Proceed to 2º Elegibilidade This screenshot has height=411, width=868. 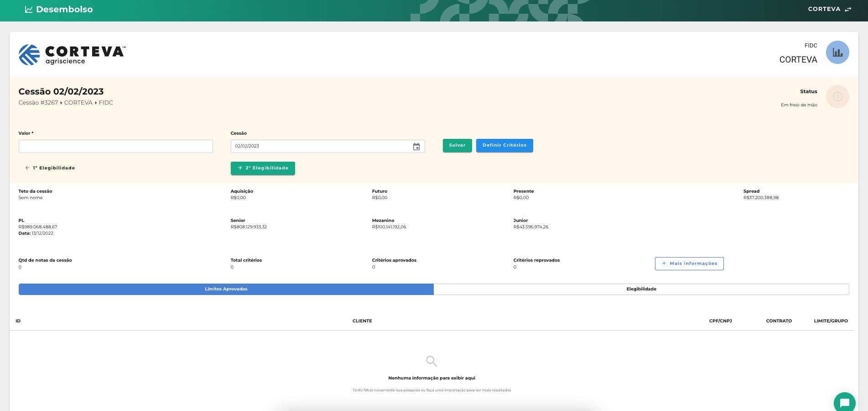263,168
